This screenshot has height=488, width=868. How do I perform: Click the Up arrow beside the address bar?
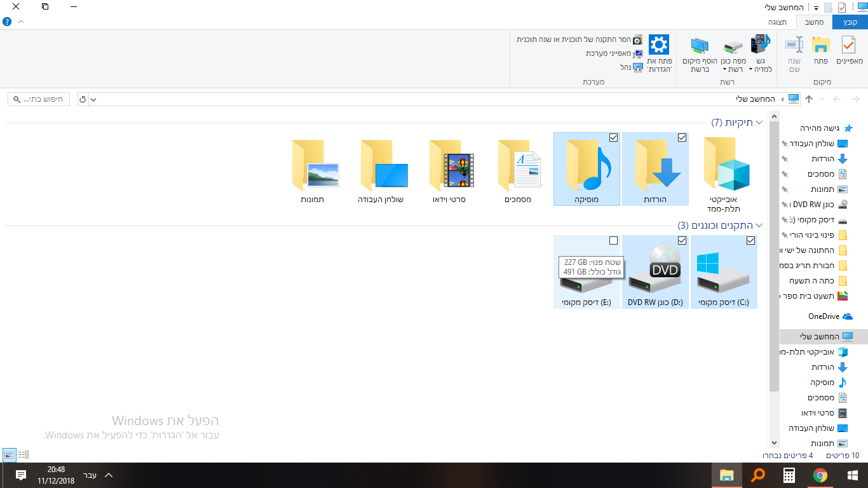point(809,99)
